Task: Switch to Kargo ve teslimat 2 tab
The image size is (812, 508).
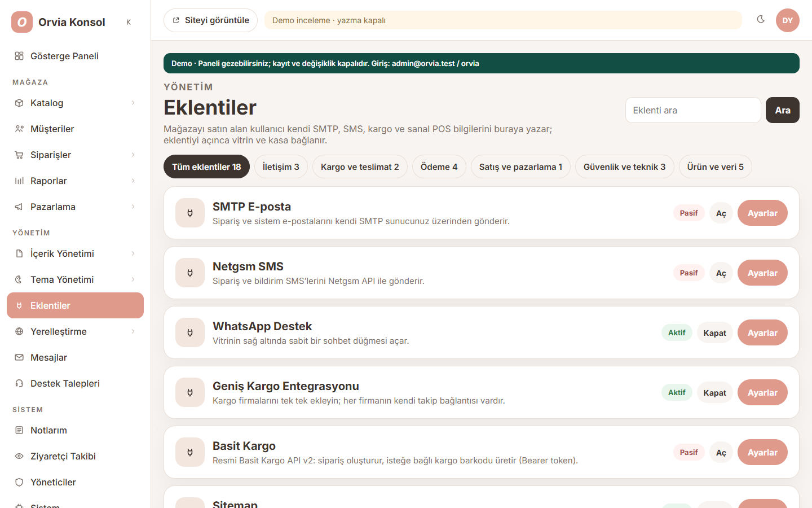Action: [360, 167]
